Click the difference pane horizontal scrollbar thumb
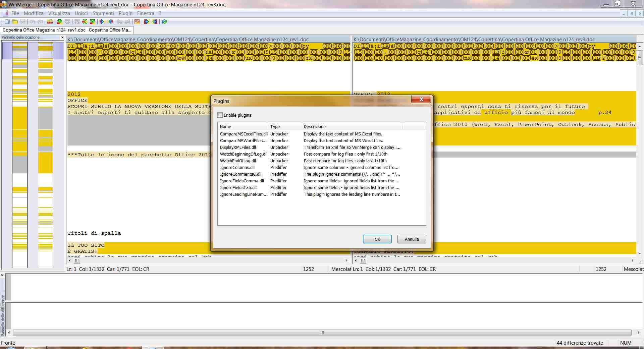 coord(322,333)
